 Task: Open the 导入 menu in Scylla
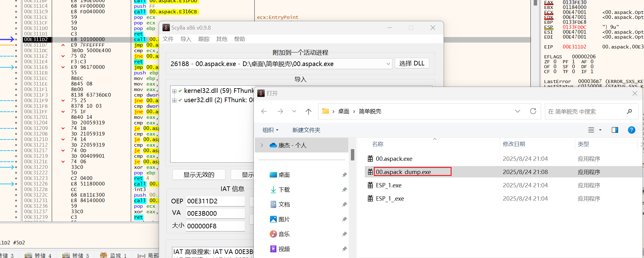(186, 39)
